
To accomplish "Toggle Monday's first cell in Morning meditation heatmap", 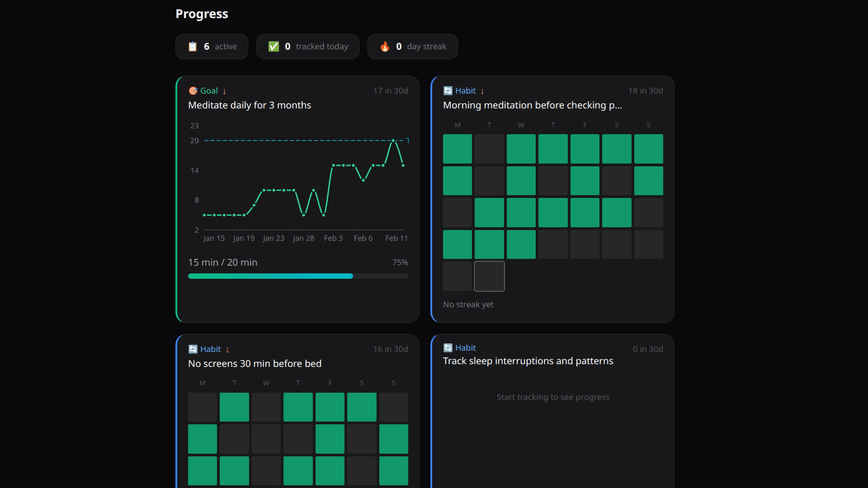I will pos(457,149).
